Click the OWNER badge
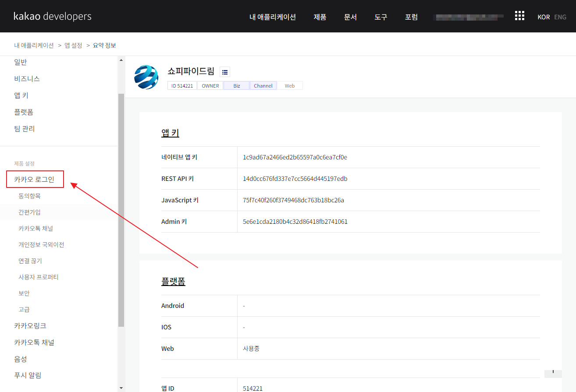This screenshot has width=576, height=392. (210, 86)
